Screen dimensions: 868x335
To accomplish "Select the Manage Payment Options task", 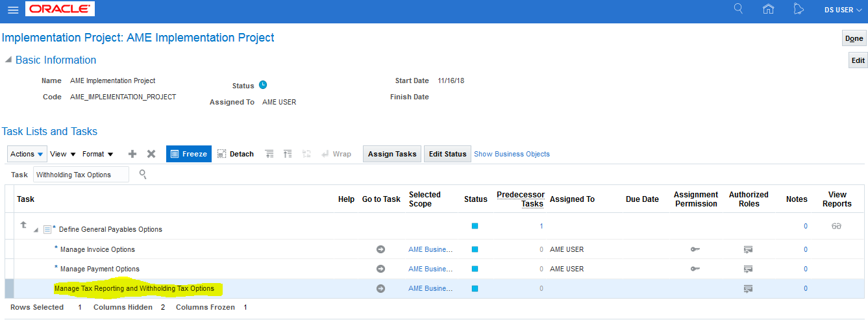I will click(100, 269).
